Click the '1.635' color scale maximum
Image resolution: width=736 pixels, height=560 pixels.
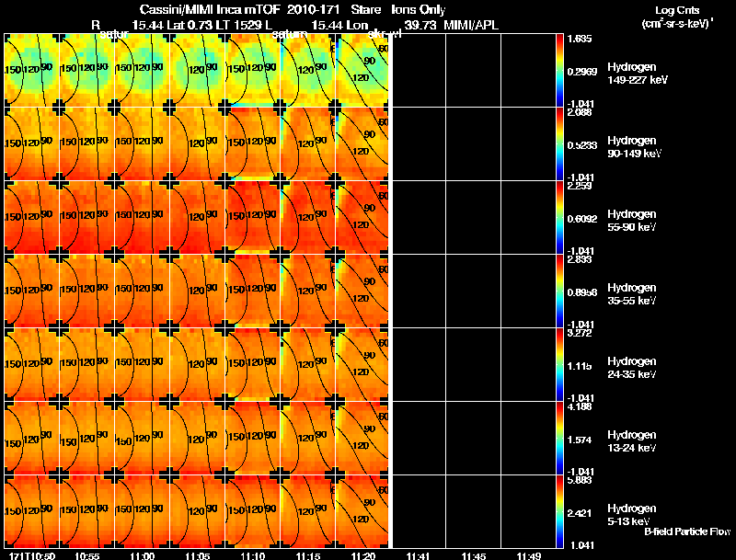pyautogui.click(x=580, y=39)
